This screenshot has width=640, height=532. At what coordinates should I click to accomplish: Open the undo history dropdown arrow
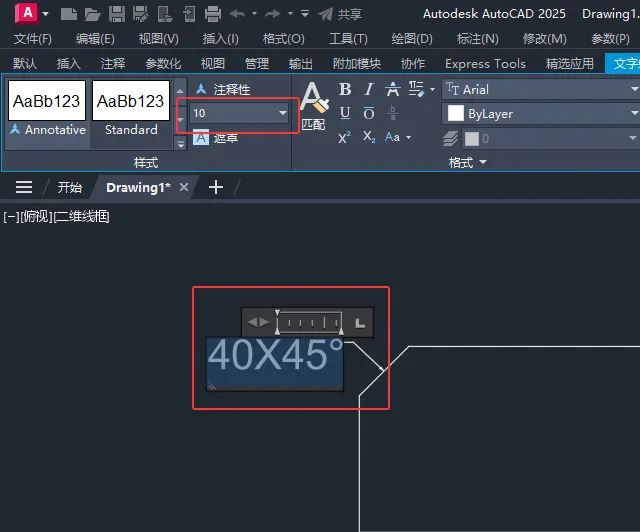point(255,14)
